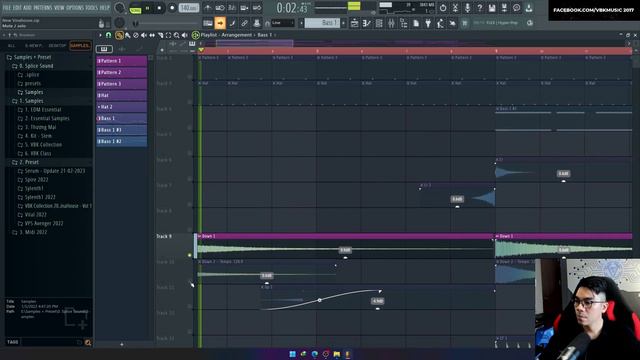This screenshot has height=360, width=640.
Task: Toggle the recording countdown
Action: coord(232,8)
